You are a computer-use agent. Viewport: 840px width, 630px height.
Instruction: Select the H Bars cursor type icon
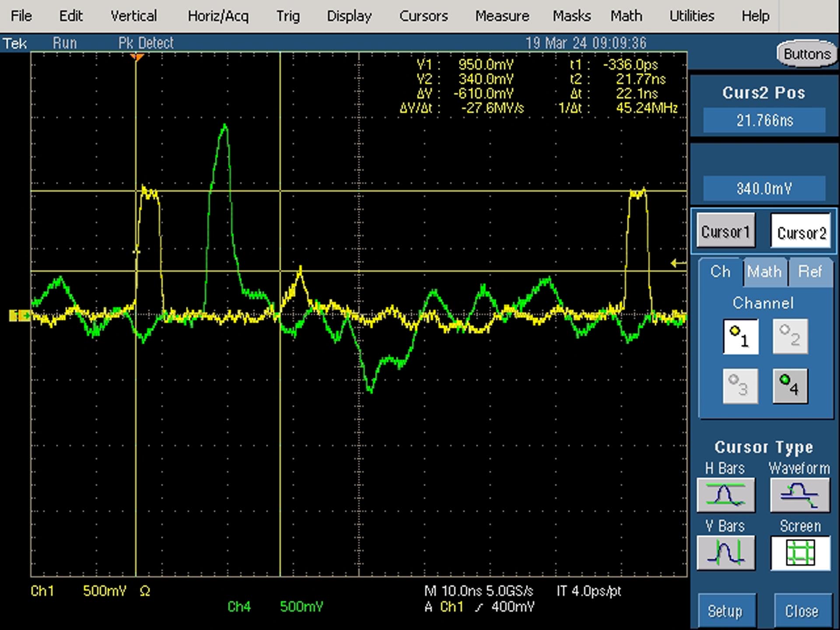tap(726, 495)
